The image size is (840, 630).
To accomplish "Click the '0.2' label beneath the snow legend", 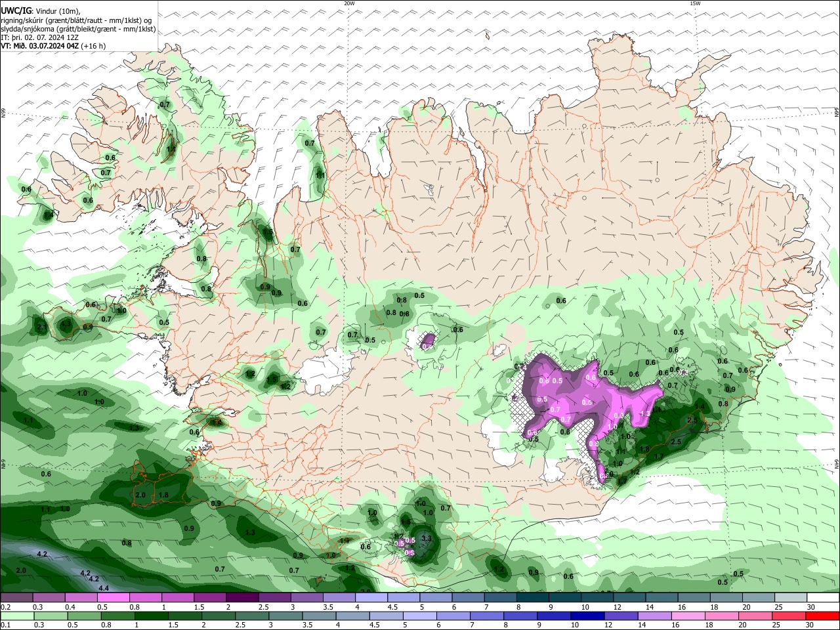I will coord(5,607).
